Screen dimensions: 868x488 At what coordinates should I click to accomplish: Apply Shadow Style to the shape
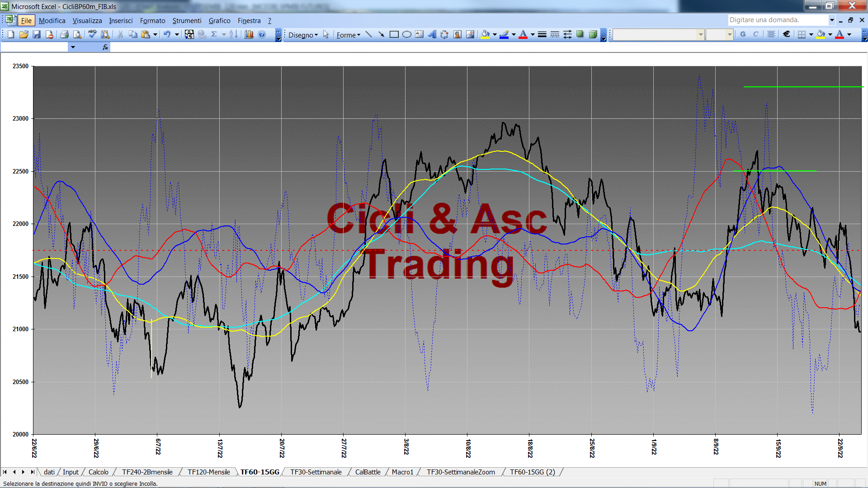point(580,34)
